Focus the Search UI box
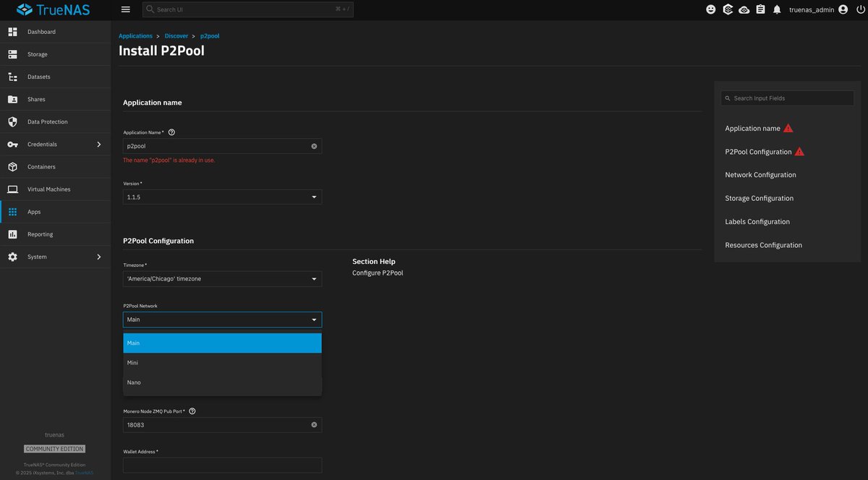 247,9
